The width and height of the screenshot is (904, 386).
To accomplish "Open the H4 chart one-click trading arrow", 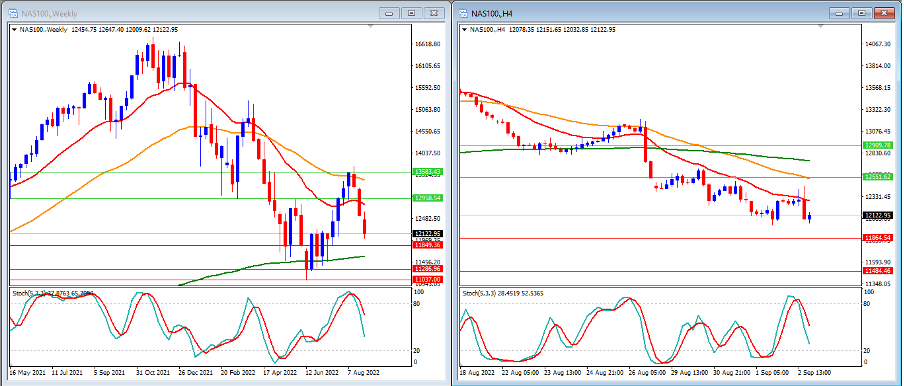I will pos(464,29).
